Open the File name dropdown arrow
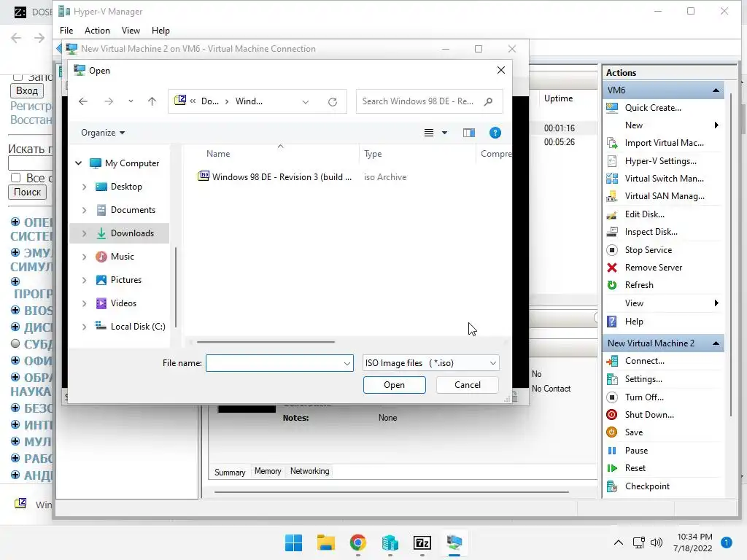The image size is (747, 560). [347, 363]
